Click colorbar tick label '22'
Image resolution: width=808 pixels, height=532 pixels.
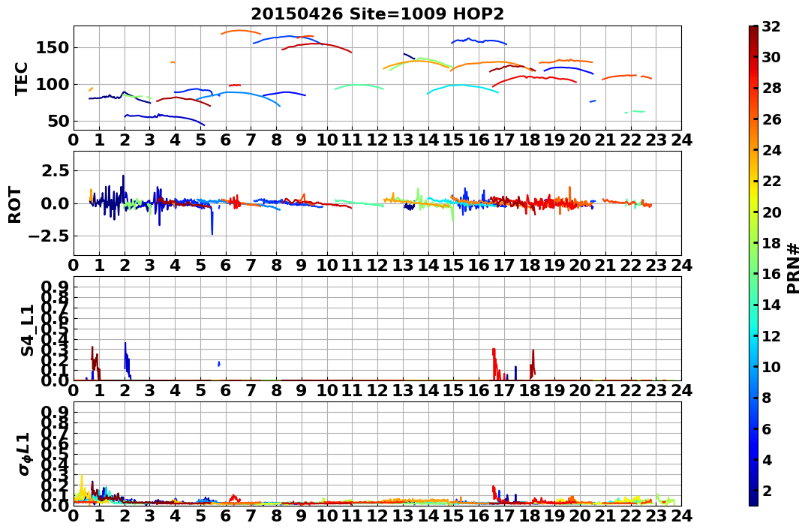click(x=771, y=181)
